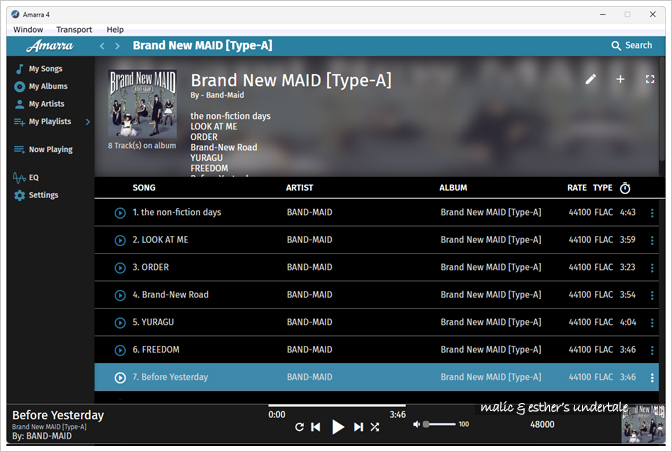The width and height of the screenshot is (672, 452).
Task: Open My Playlists in sidebar
Action: [x=43, y=122]
